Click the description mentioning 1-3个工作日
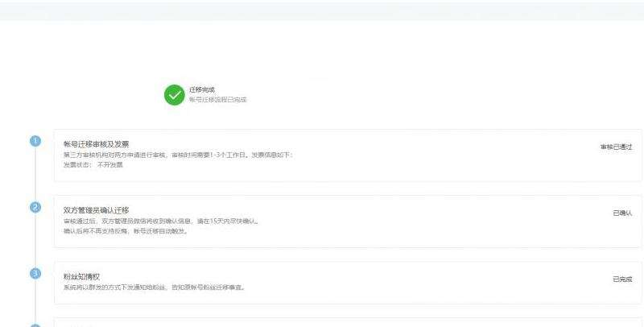The image size is (644, 327). tap(178, 155)
